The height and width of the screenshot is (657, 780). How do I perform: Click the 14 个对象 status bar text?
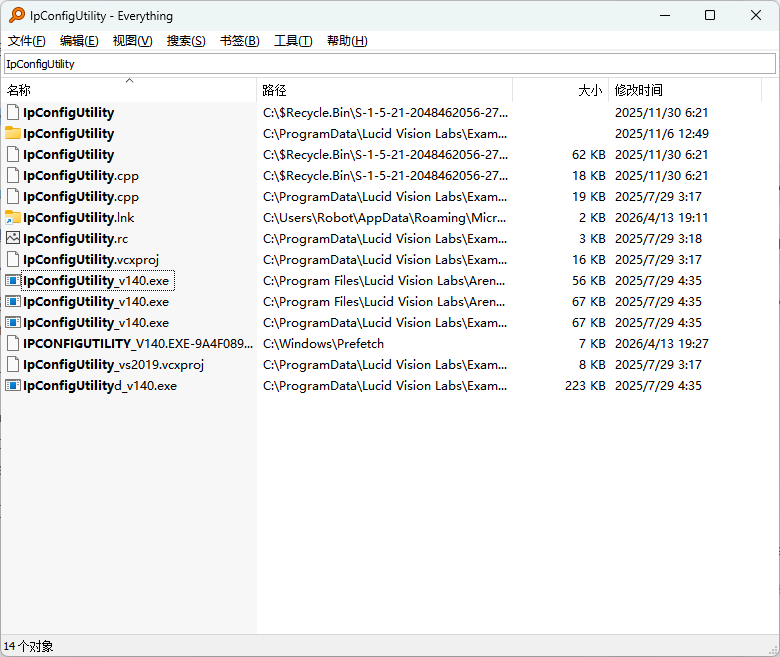tap(28, 646)
